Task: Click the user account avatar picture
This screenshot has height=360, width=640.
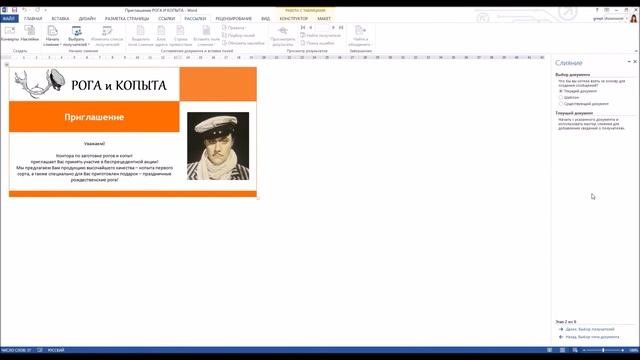Action: (x=633, y=18)
